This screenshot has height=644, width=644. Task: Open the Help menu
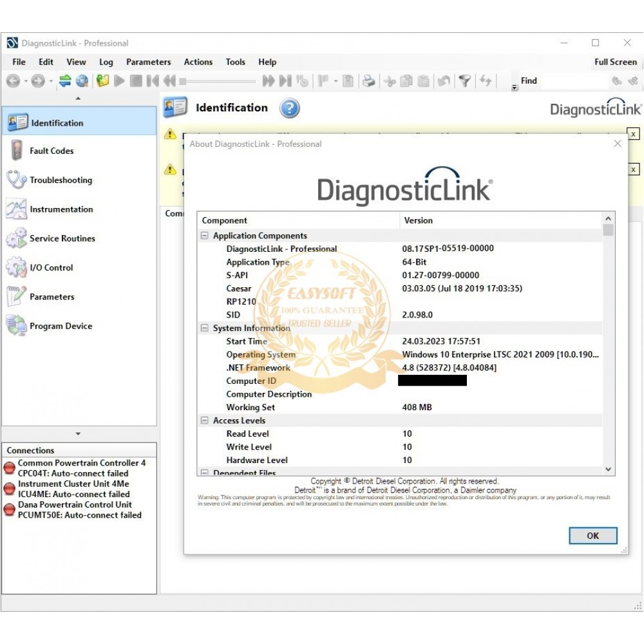pos(267,62)
